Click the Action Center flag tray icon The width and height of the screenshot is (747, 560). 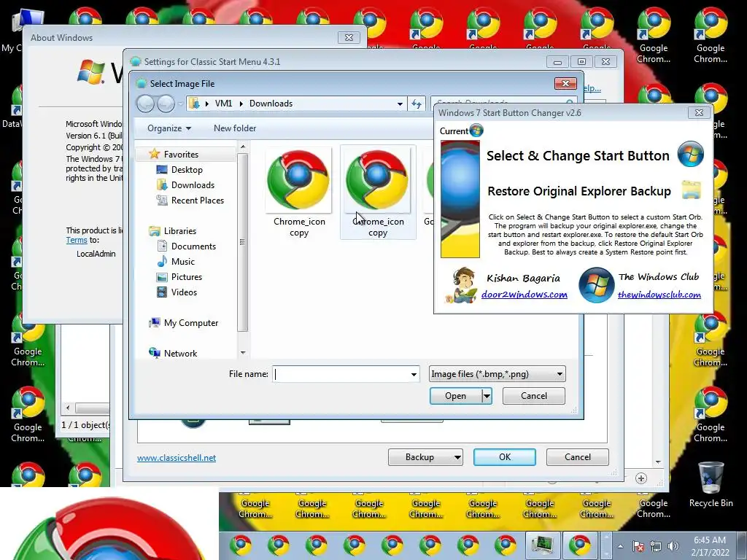click(638, 546)
